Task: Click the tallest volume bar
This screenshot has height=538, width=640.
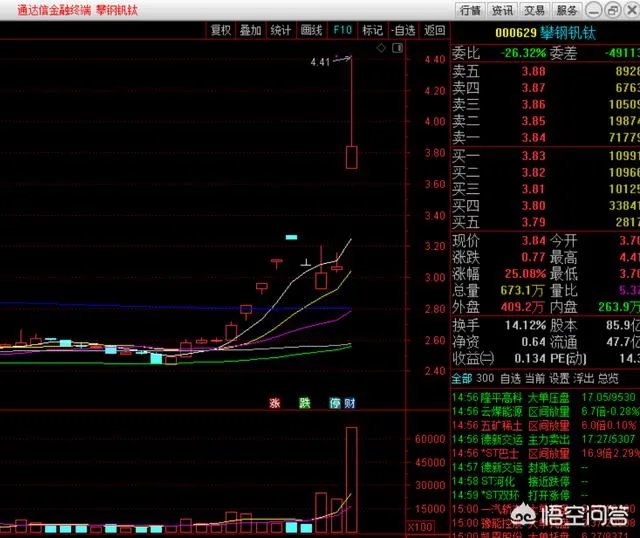Action: 351,480
